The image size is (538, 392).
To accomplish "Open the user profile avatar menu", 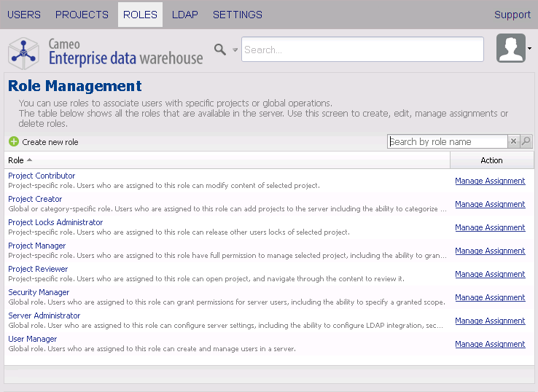I will tap(510, 49).
